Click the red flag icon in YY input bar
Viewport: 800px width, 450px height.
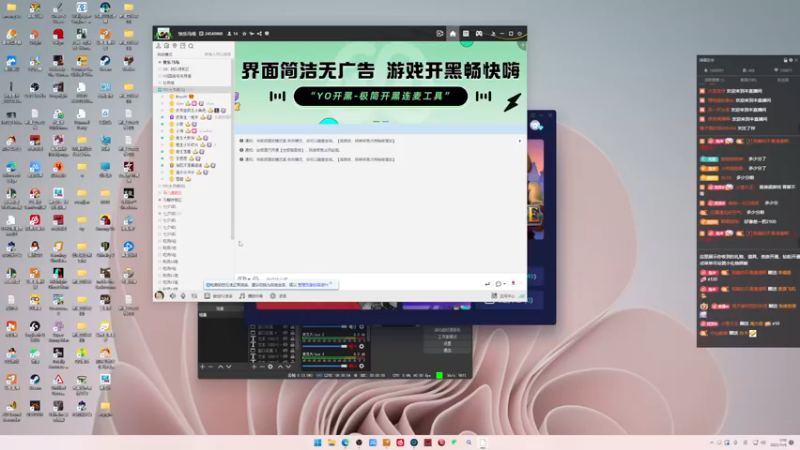tap(514, 283)
